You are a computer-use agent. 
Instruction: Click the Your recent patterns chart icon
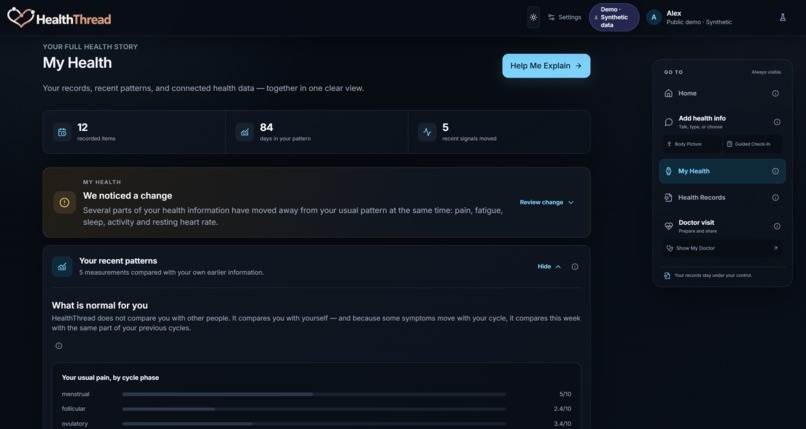pyautogui.click(x=62, y=266)
